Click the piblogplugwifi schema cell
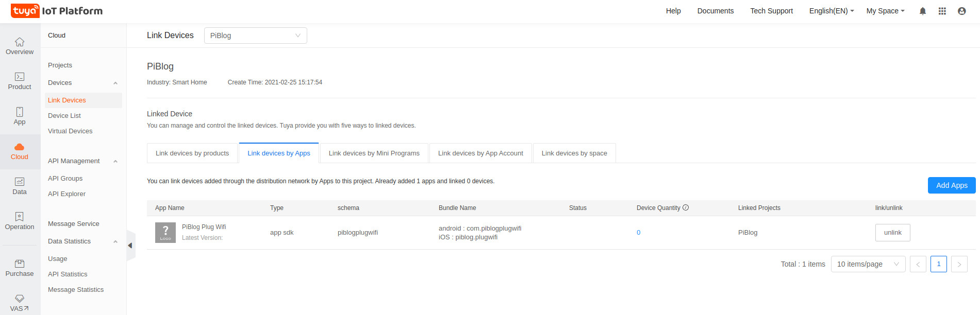This screenshot has width=980, height=315. click(358, 233)
